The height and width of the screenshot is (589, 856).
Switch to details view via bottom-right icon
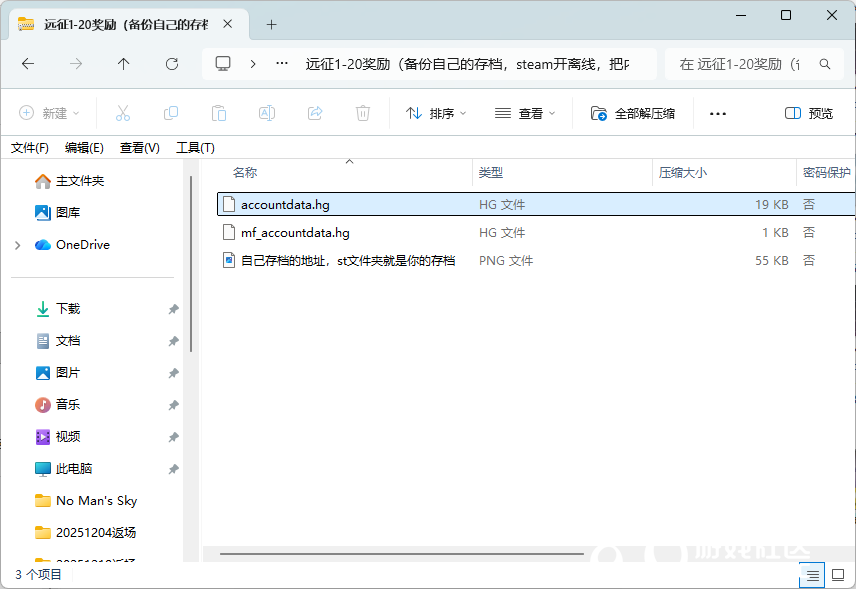point(812,575)
